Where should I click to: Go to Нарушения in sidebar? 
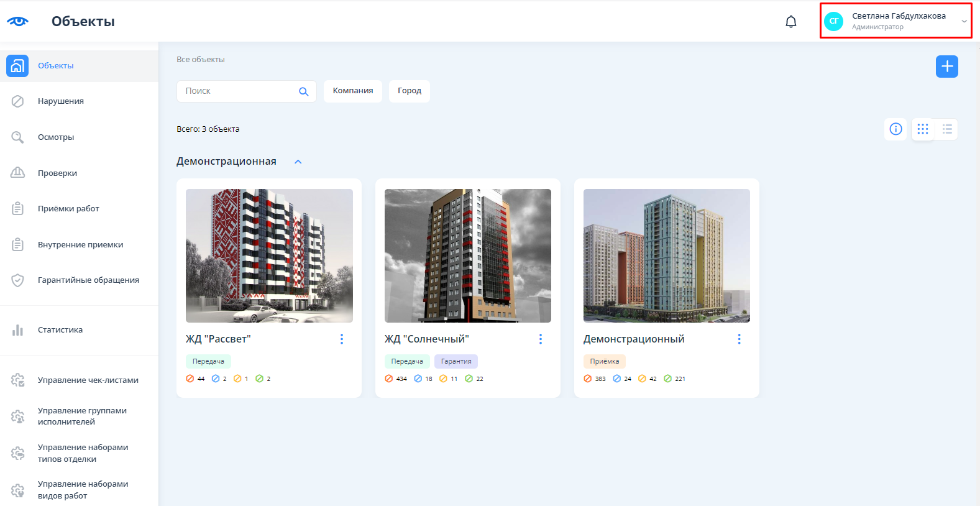pyautogui.click(x=60, y=101)
